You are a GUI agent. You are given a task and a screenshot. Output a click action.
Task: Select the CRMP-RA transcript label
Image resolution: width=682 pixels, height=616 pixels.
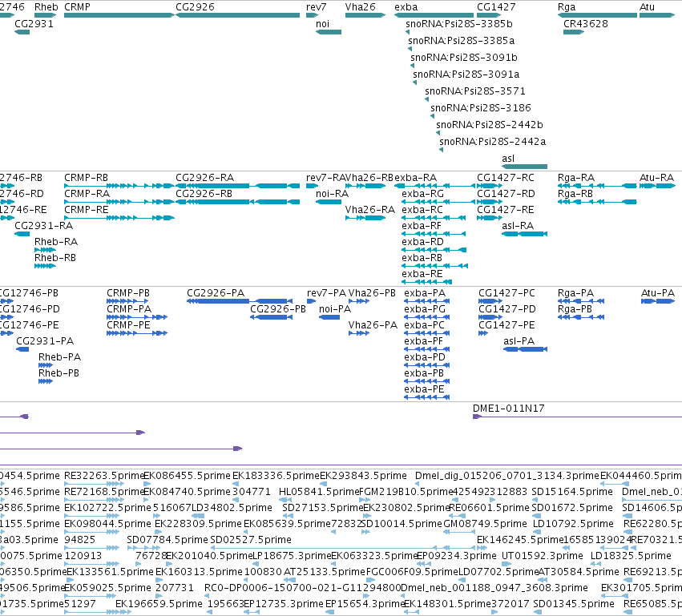87,194
